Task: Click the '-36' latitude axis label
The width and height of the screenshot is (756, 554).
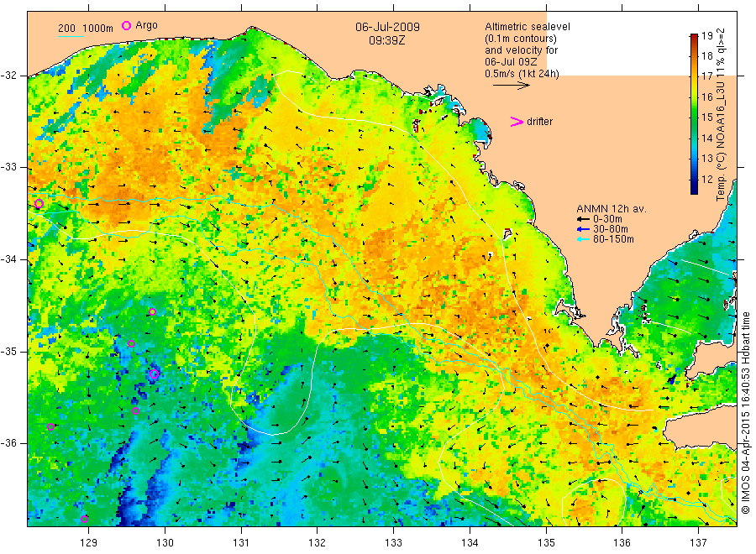Action: [x=9, y=444]
